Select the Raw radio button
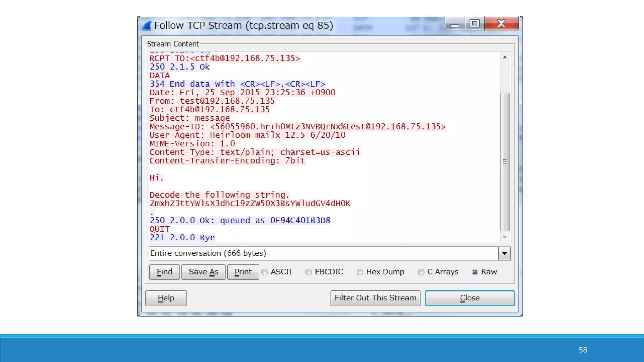 [x=475, y=272]
